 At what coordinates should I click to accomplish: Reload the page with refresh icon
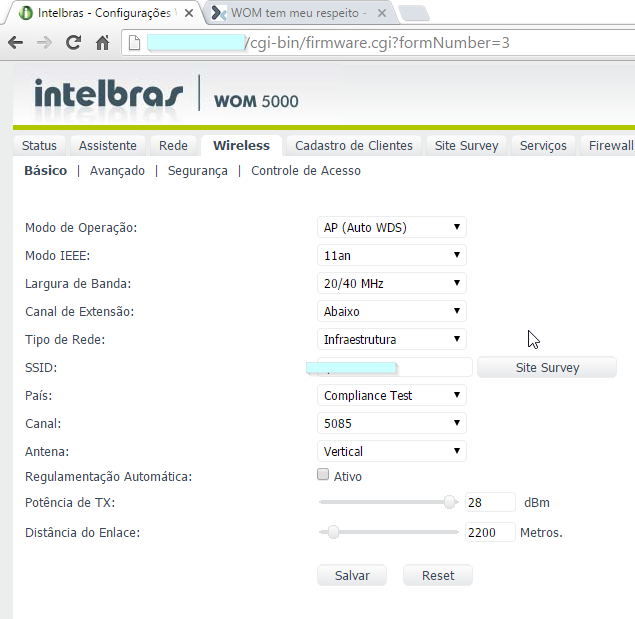[x=73, y=43]
